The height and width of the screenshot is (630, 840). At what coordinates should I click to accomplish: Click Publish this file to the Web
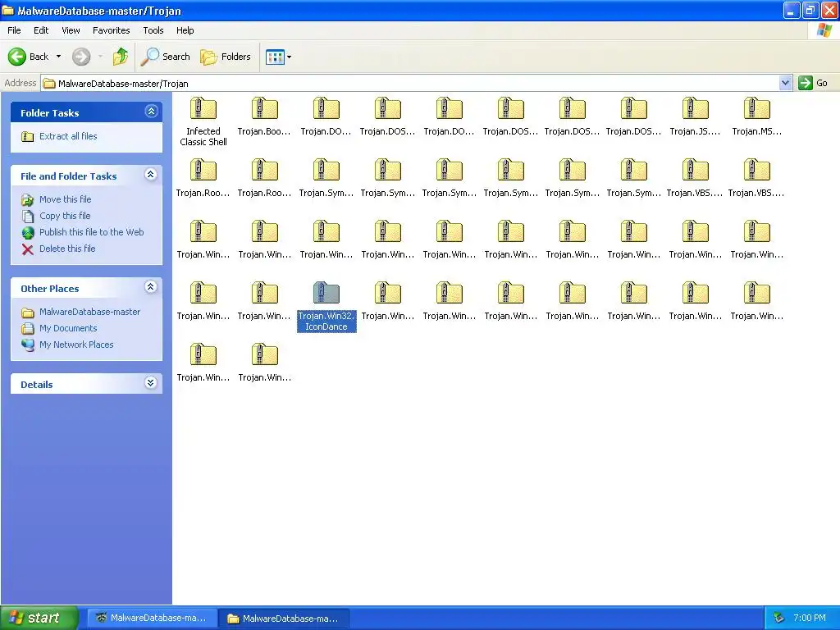92,232
